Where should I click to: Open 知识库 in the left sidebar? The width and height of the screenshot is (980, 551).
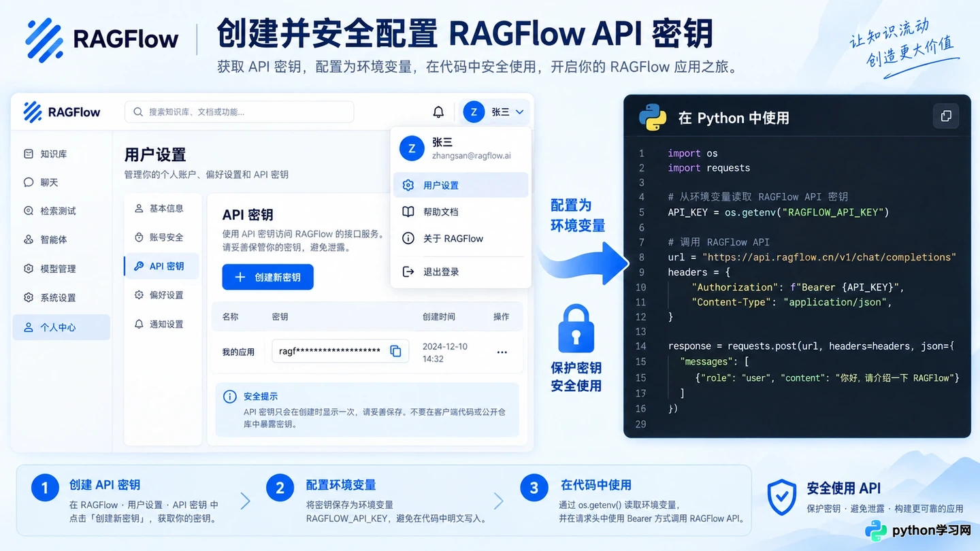pos(61,154)
